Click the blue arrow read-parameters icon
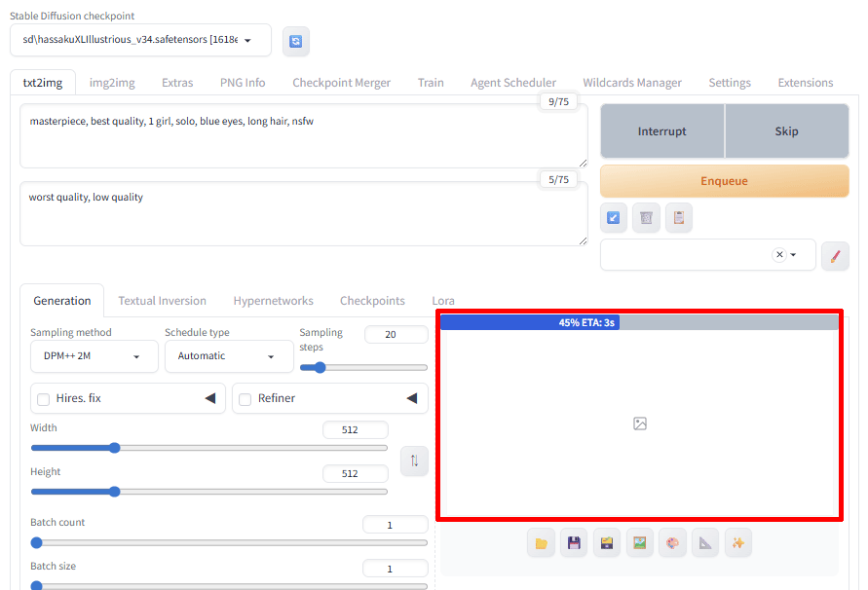The height and width of the screenshot is (590, 868). click(614, 218)
